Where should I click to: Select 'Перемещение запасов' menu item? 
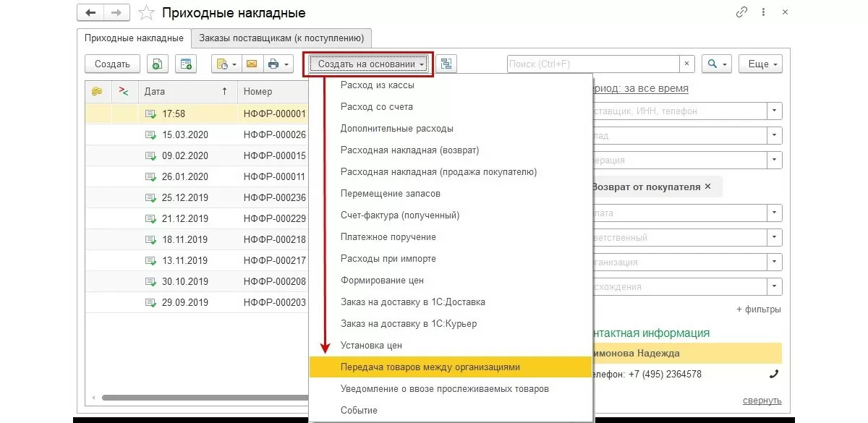[451, 194]
